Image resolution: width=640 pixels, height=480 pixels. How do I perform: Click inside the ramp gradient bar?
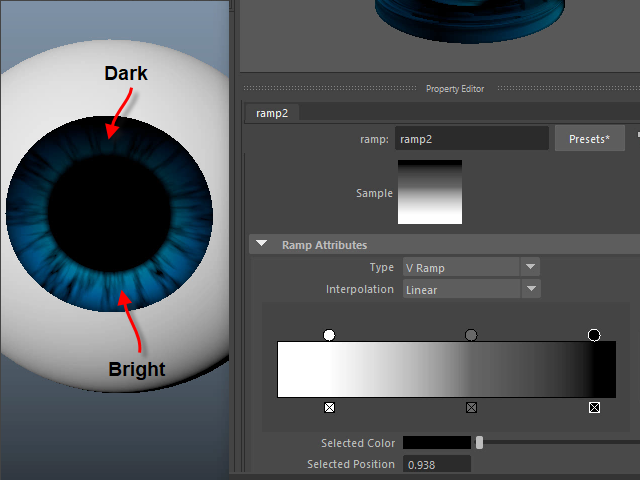coord(448,370)
